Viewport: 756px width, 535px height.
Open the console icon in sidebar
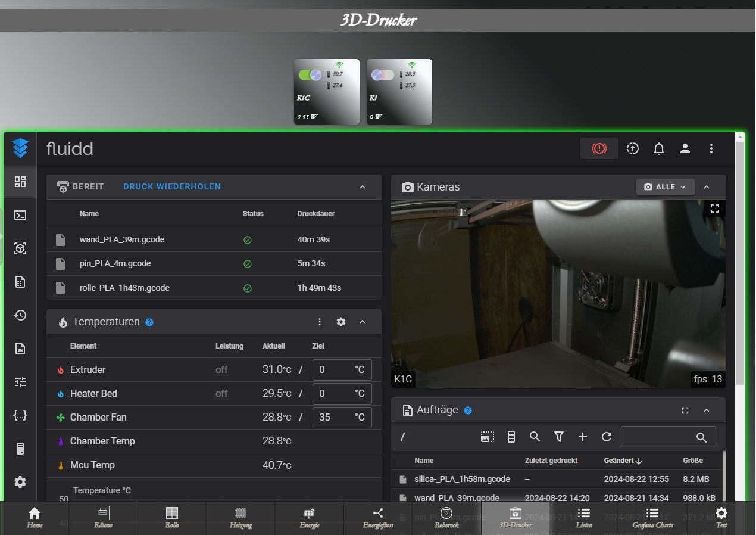click(20, 215)
